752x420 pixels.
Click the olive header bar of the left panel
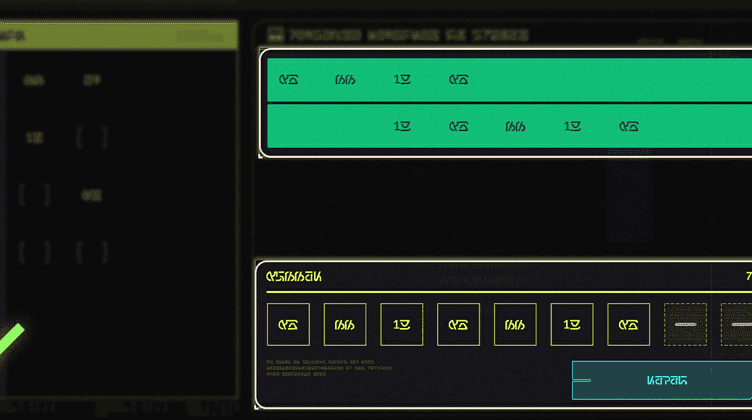click(118, 35)
